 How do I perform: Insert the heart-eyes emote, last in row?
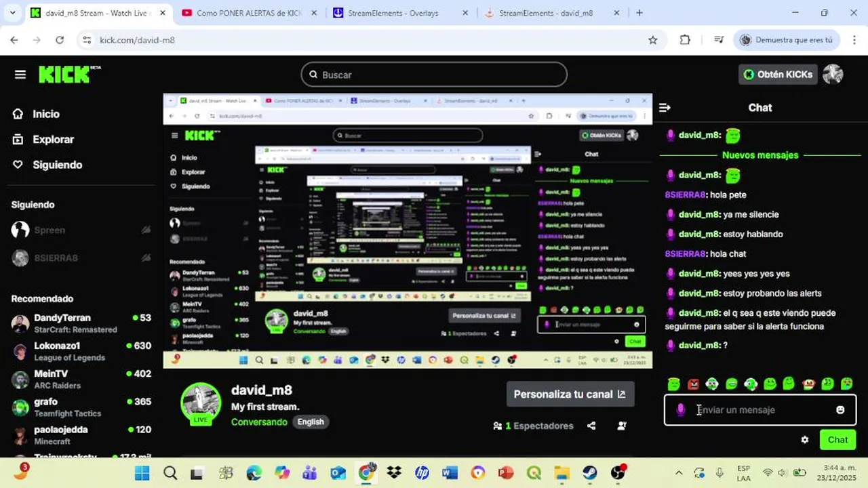[x=847, y=384]
